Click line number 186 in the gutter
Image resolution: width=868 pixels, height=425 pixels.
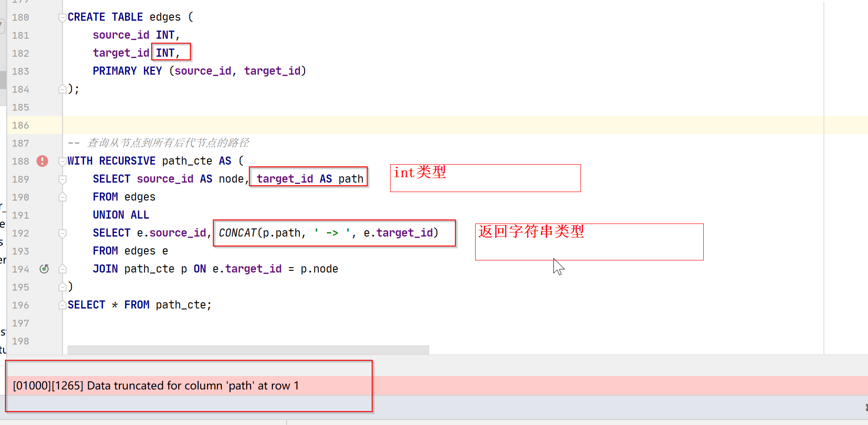click(x=21, y=125)
